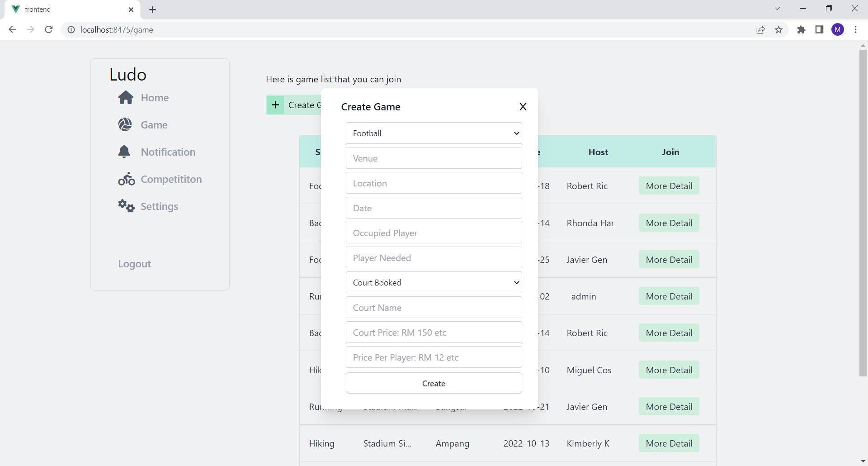Screen dimensions: 868x466
Task: Select Home in the sidebar
Action: (x=154, y=97)
